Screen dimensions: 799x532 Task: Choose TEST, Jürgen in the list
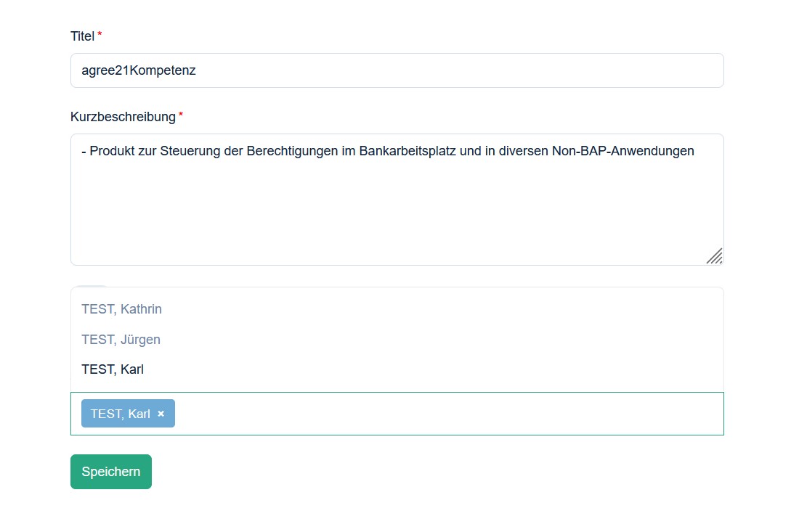click(397, 340)
